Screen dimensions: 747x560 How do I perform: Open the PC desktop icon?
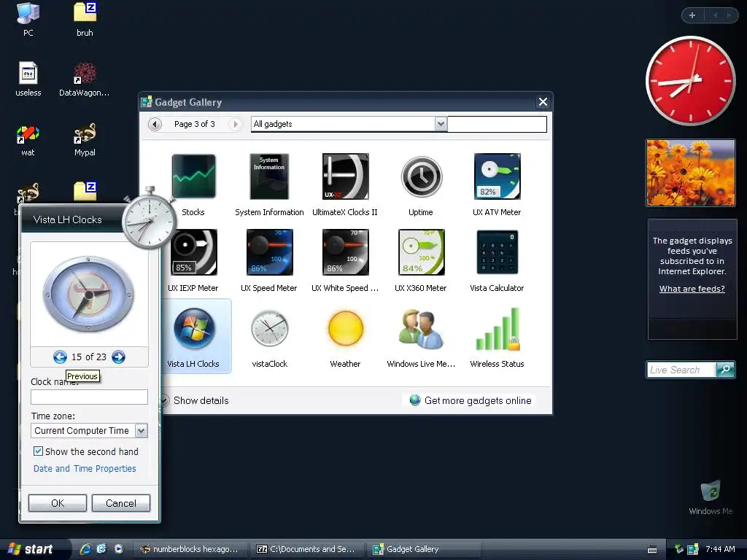[28, 19]
